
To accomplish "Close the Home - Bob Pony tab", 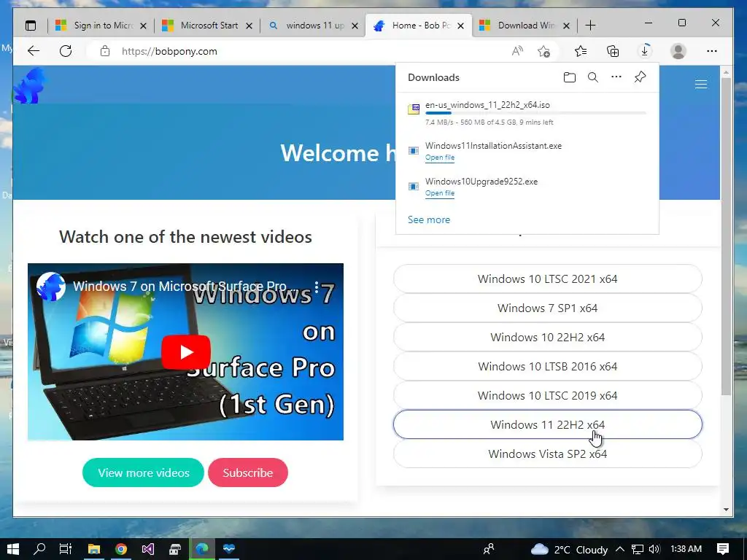I will [x=461, y=26].
